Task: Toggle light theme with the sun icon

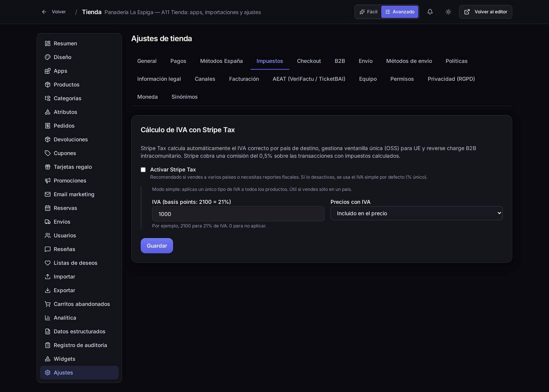Action: tap(448, 12)
